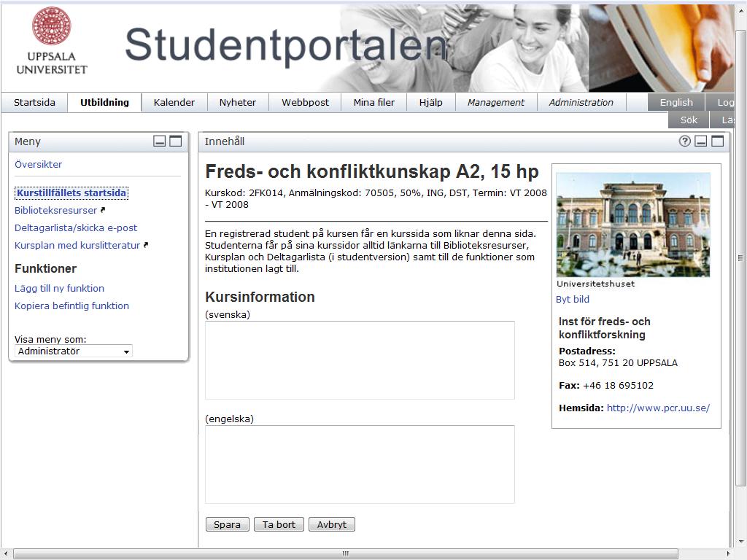
Task: Click the Byt bild link
Action: (572, 299)
